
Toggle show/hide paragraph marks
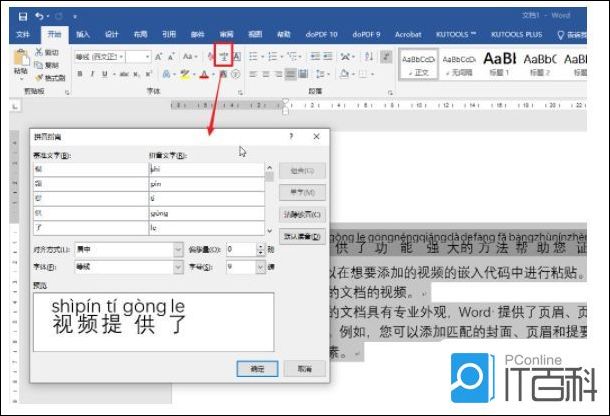(386, 57)
